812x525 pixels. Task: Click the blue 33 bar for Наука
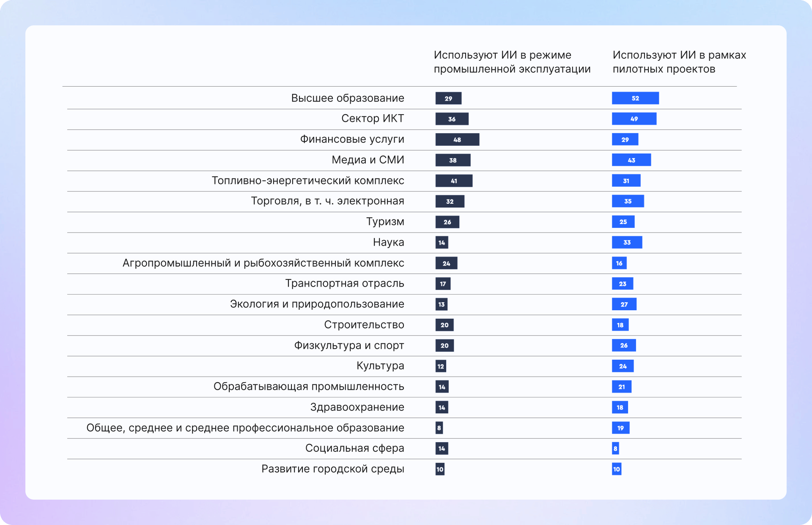click(x=627, y=242)
